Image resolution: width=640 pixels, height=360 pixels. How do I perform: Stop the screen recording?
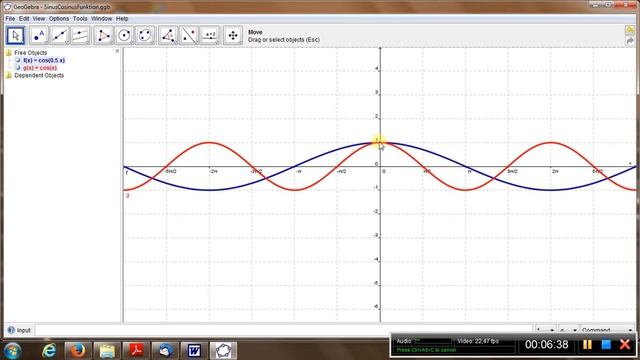[x=606, y=345]
